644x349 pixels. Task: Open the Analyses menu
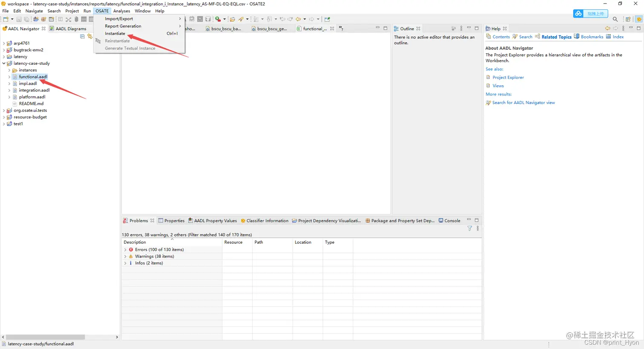122,11
